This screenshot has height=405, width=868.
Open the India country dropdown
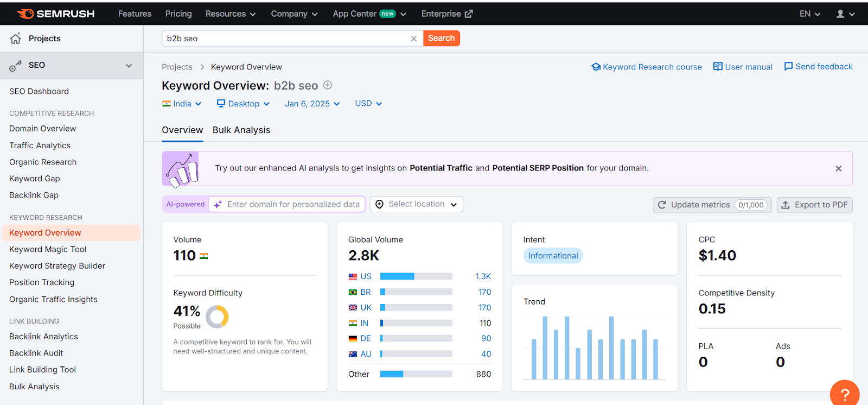[182, 104]
